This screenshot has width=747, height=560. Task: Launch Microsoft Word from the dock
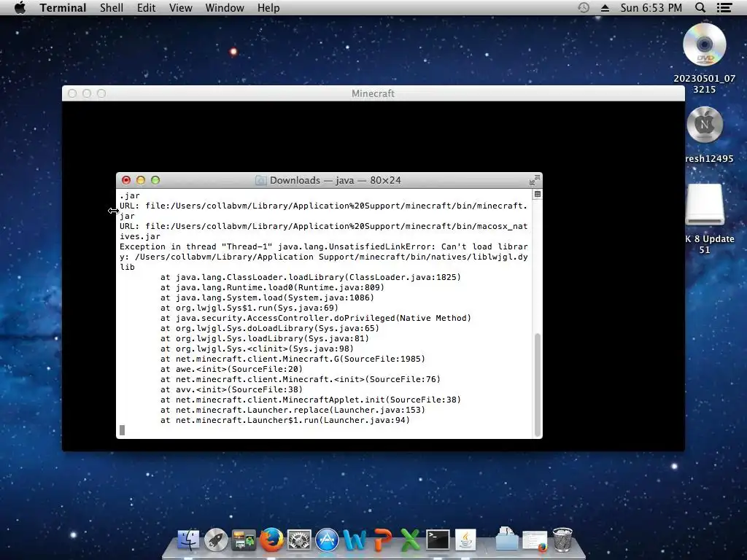355,540
